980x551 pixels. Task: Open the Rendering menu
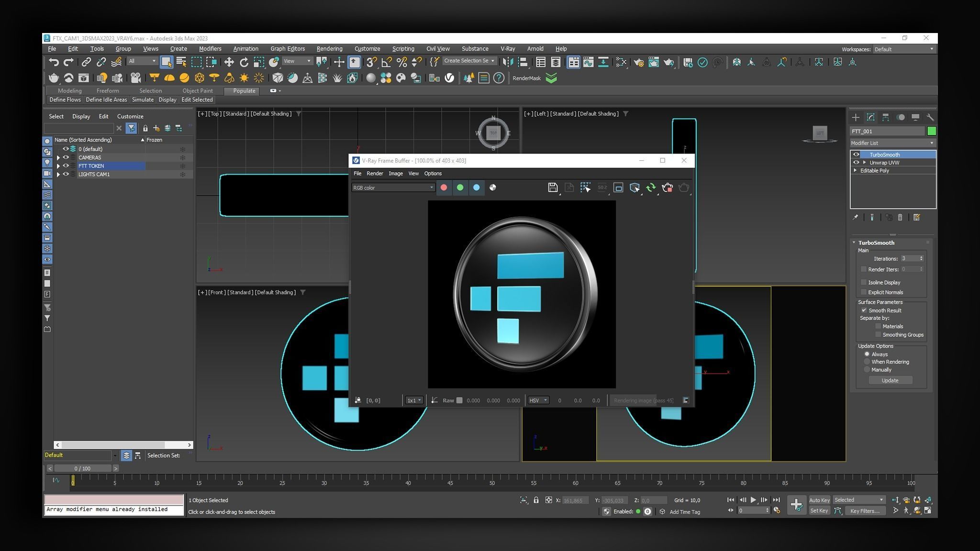(x=329, y=49)
